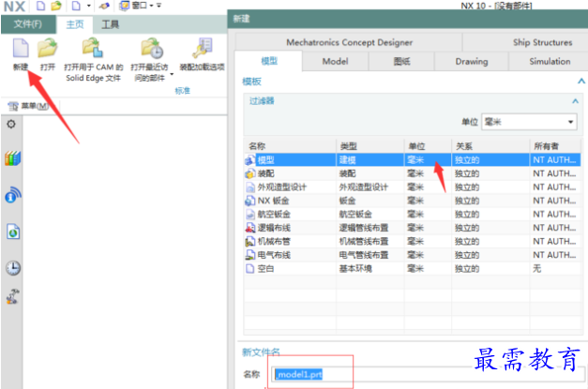Select the 电气布线 template row
The width and height of the screenshot is (588, 389).
pos(412,255)
